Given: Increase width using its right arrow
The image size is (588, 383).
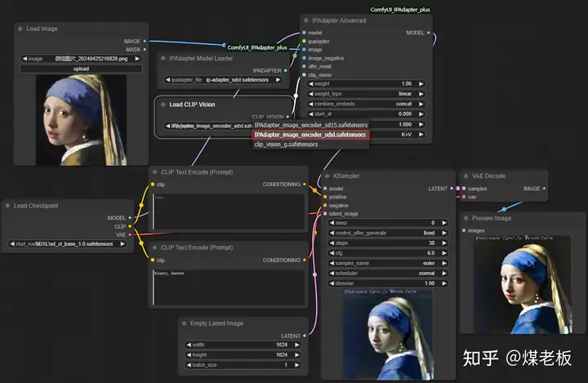Looking at the screenshot, I should coord(297,345).
